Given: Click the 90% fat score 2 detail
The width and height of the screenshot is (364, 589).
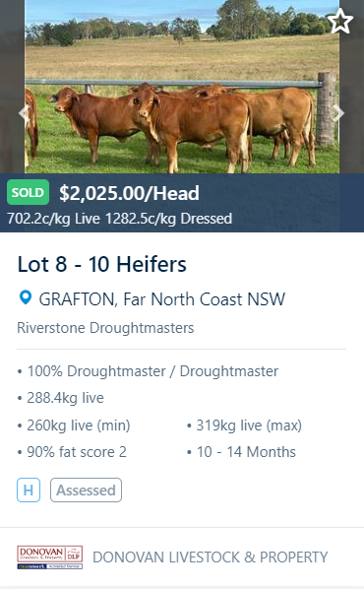Looking at the screenshot, I should (77, 452).
